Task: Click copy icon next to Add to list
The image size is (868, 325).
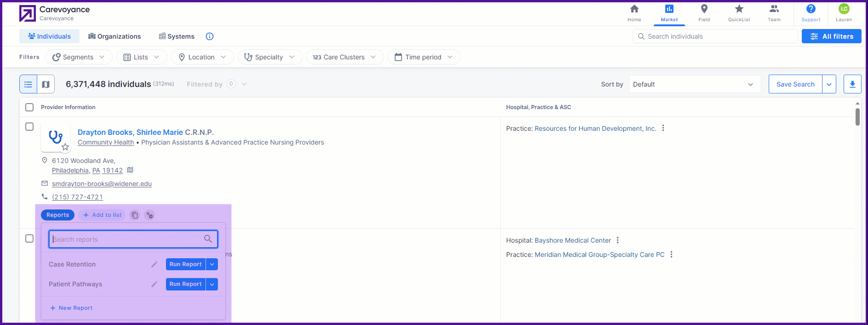Action: coord(135,215)
